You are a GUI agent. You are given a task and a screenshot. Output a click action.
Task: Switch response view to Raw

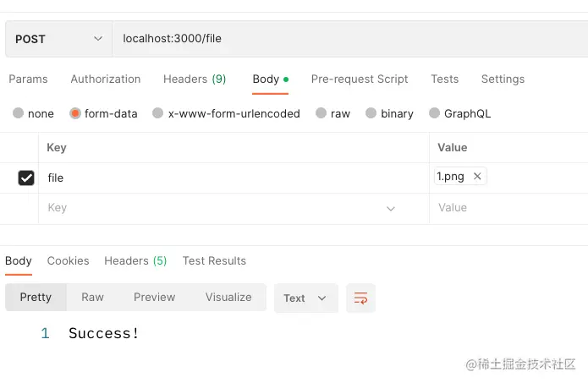[x=92, y=297]
